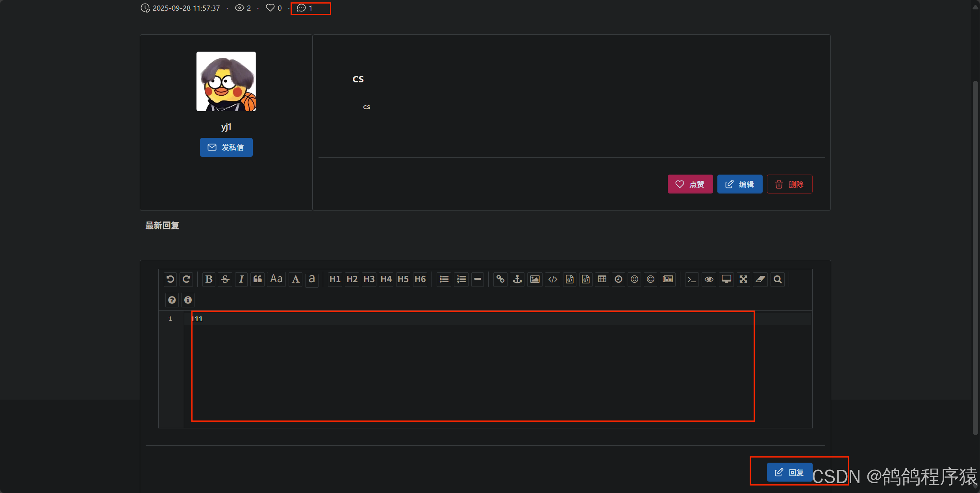The width and height of the screenshot is (980, 493).
Task: Toggle fullscreen editor mode
Action: pyautogui.click(x=743, y=279)
